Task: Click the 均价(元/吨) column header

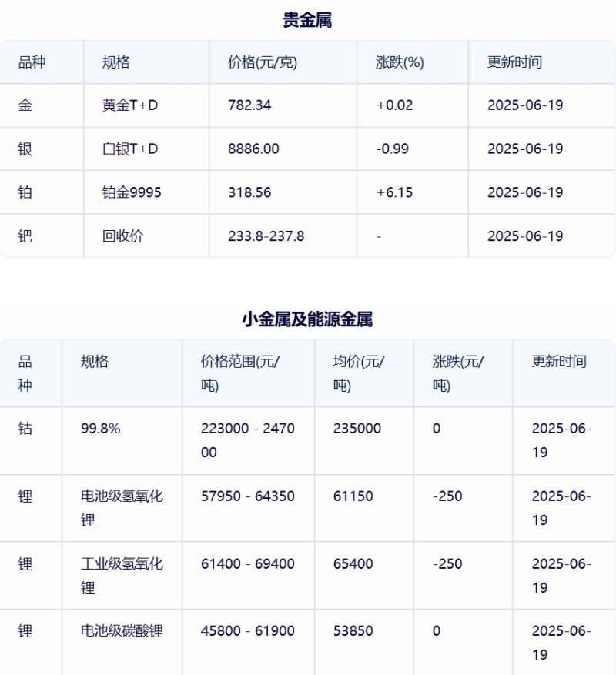Action: (x=359, y=373)
